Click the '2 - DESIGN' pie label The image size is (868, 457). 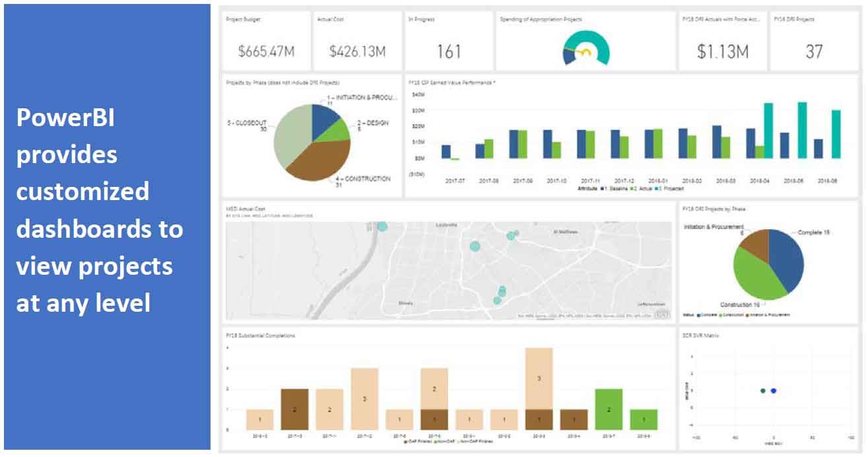click(x=373, y=123)
